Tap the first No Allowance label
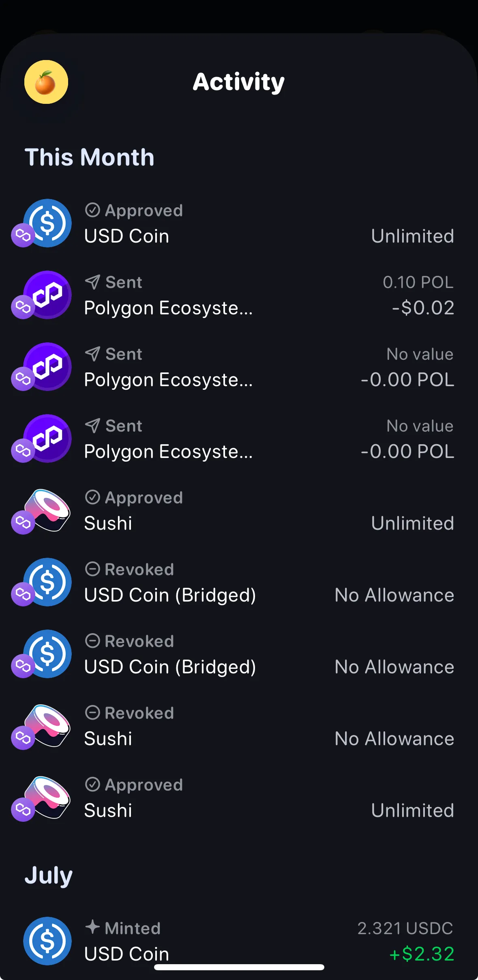The image size is (478, 980). 394,595
